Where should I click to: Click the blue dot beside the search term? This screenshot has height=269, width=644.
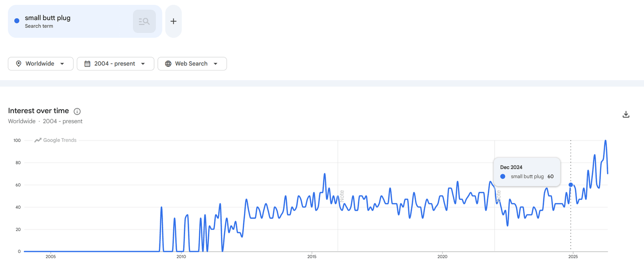tap(17, 21)
